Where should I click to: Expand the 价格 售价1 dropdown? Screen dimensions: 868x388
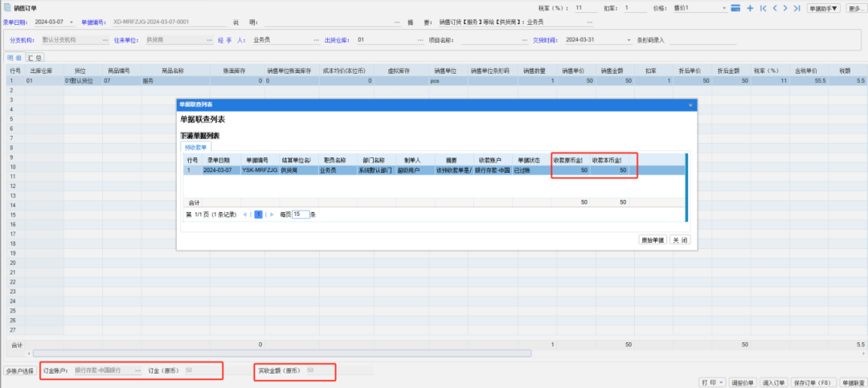[724, 7]
